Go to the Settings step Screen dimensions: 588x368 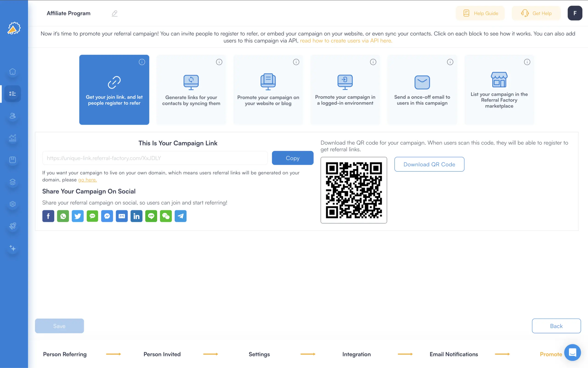tap(259, 354)
